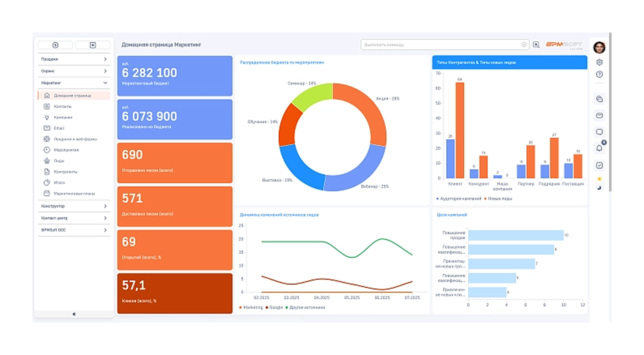Click the green Семинар donut segment
The width and height of the screenshot is (644, 355).
click(x=313, y=96)
